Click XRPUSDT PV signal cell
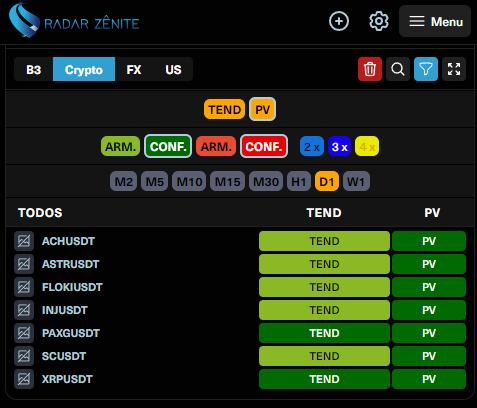477x408 pixels. point(429,379)
